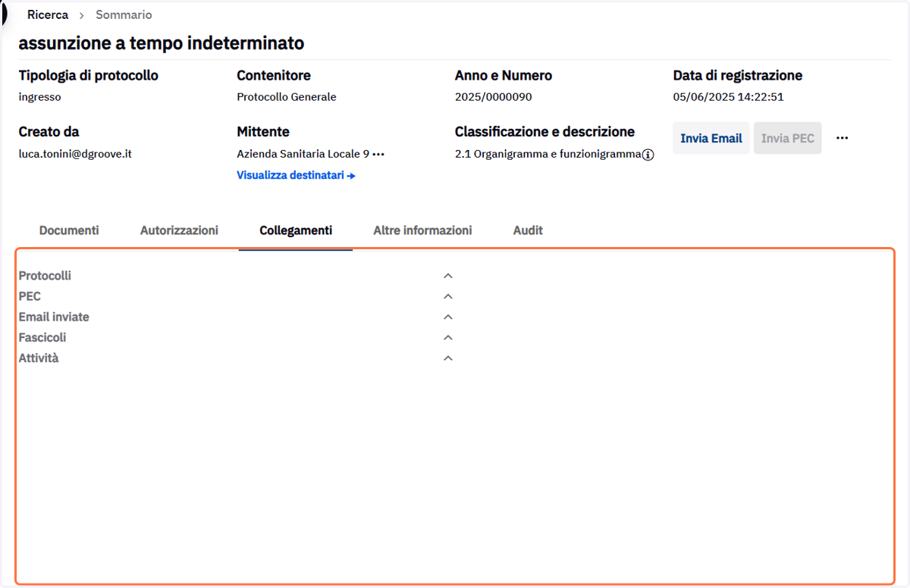Click the Fascicoli section label
910x588 pixels.
tap(42, 337)
